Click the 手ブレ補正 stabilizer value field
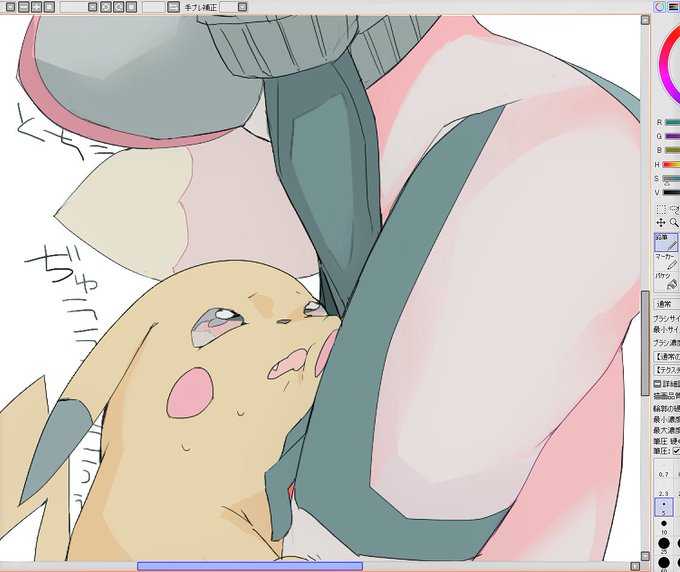680x572 pixels. (229, 7)
